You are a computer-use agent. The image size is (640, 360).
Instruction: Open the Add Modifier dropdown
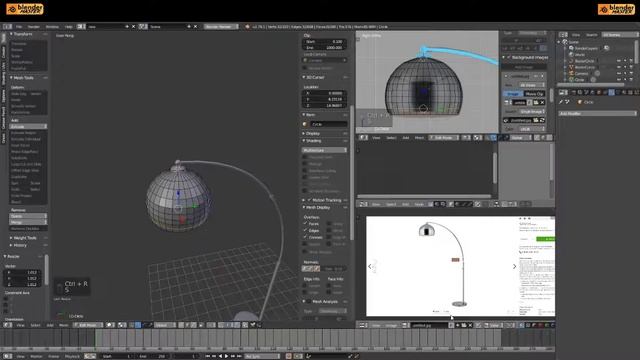(x=598, y=113)
